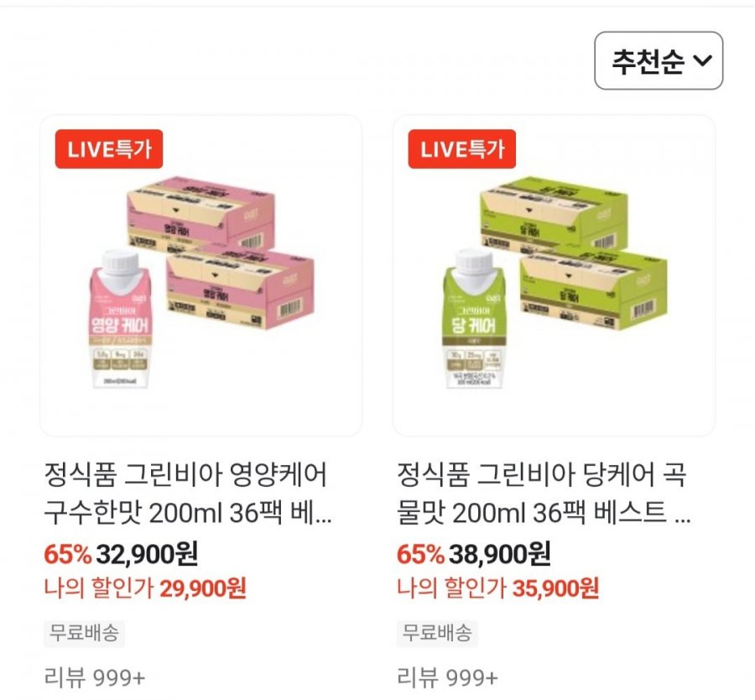This screenshot has width=755, height=700.
Task: Click the 38,900원 price
Action: click(x=500, y=554)
